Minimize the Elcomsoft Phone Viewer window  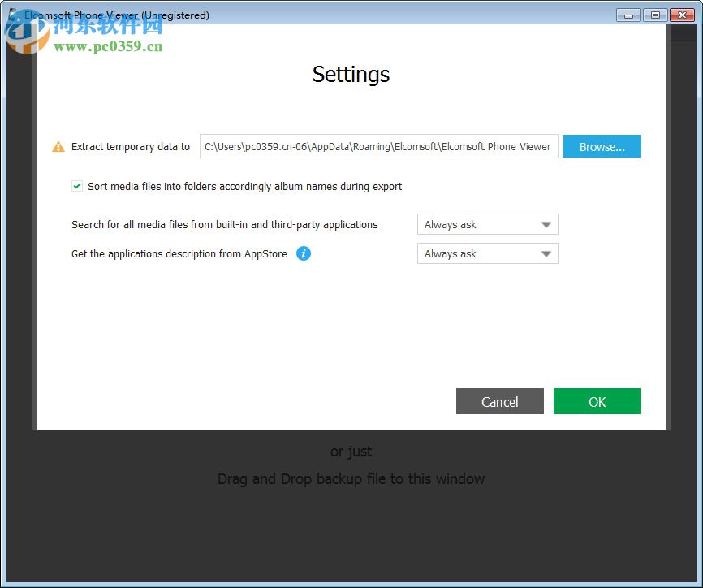(627, 15)
